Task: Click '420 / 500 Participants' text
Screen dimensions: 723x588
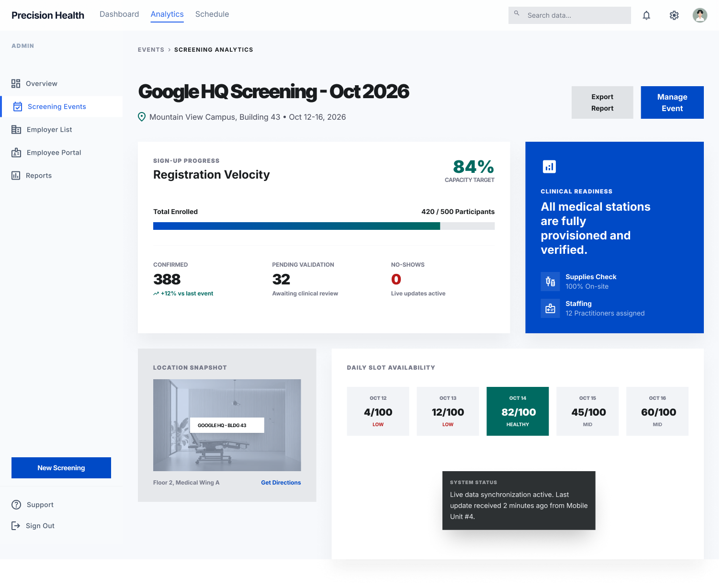Action: coord(458,212)
